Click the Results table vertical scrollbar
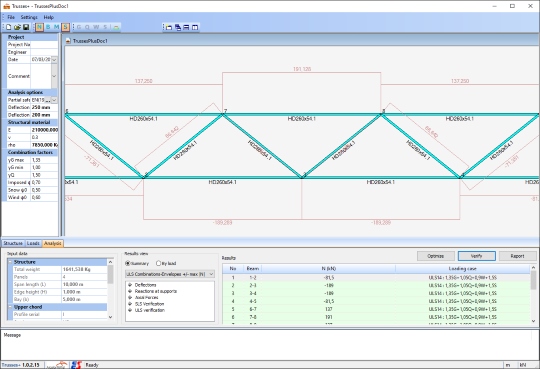This screenshot has height=369, width=540. coord(533,294)
